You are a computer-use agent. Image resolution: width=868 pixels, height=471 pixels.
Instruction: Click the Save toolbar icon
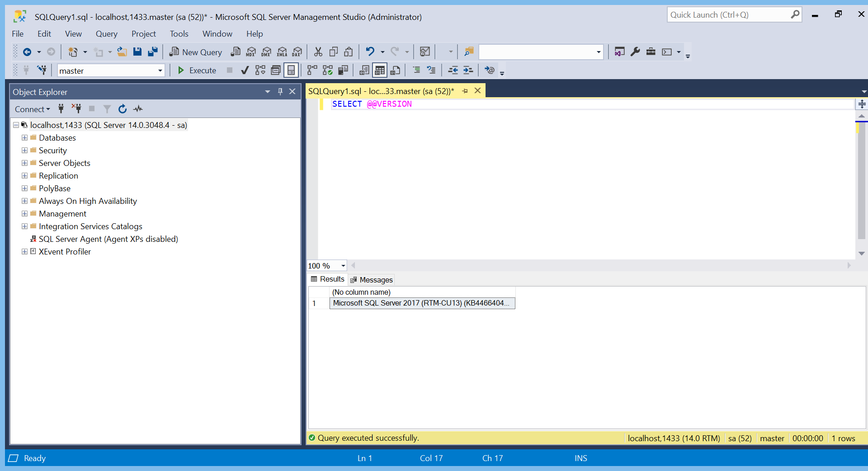coord(137,52)
